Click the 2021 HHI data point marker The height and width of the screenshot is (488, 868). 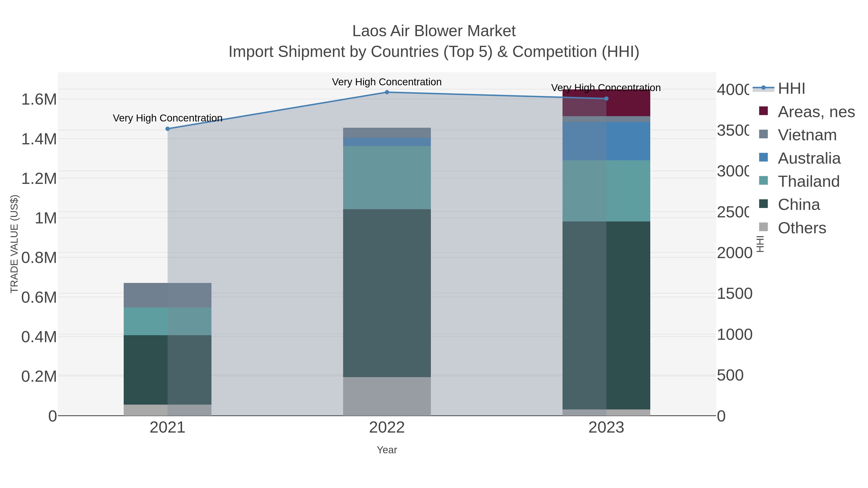(168, 129)
